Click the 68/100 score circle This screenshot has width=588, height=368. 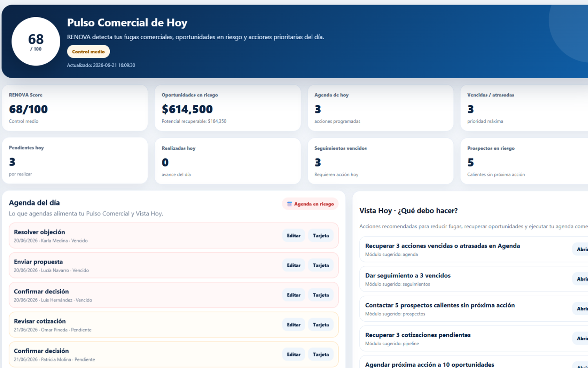pos(36,42)
